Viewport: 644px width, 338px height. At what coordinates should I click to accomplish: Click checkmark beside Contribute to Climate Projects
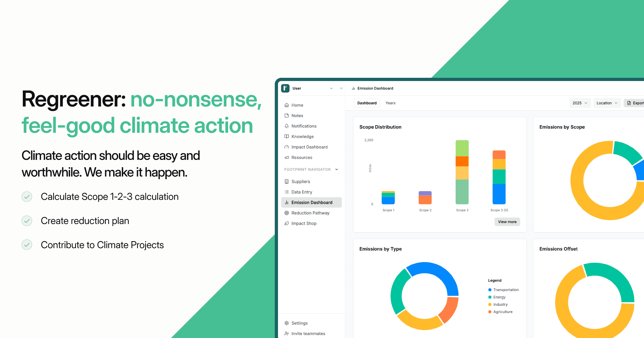(x=27, y=245)
